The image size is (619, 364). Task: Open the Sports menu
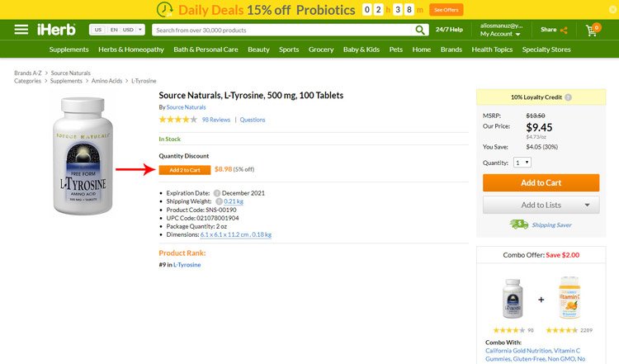pyautogui.click(x=289, y=50)
